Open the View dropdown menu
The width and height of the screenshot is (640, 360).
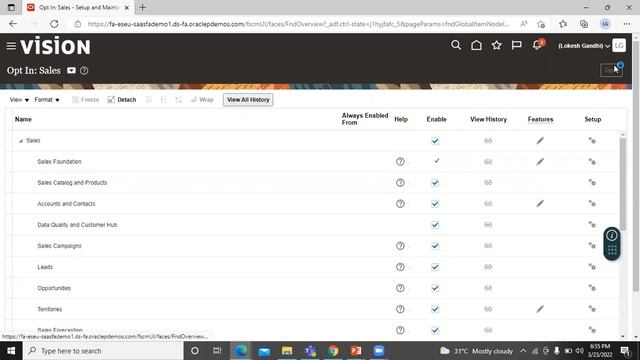coord(19,100)
